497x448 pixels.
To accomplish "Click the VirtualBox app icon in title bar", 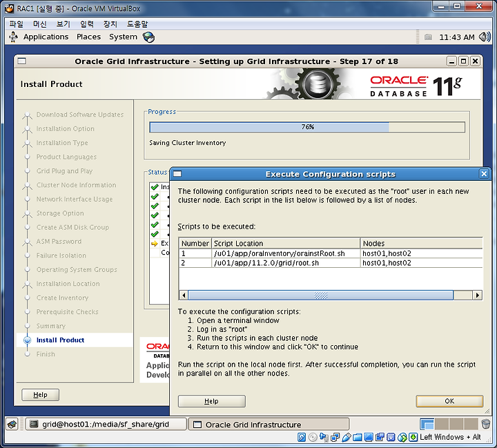I will click(10, 8).
